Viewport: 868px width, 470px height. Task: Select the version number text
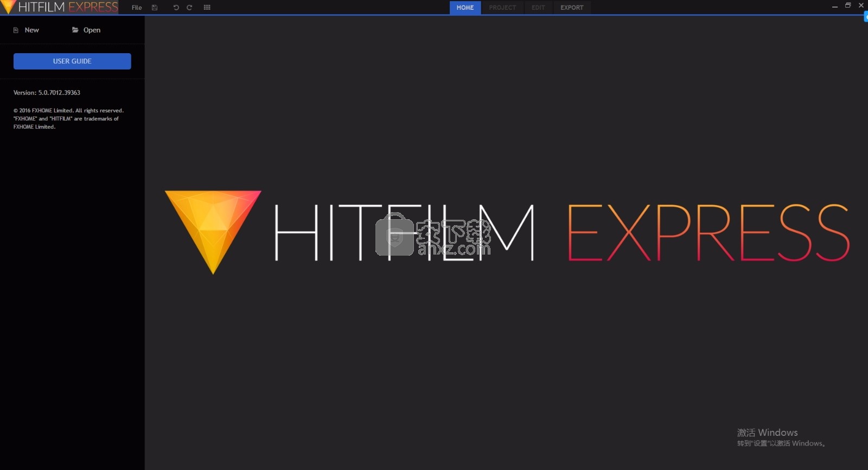click(47, 93)
